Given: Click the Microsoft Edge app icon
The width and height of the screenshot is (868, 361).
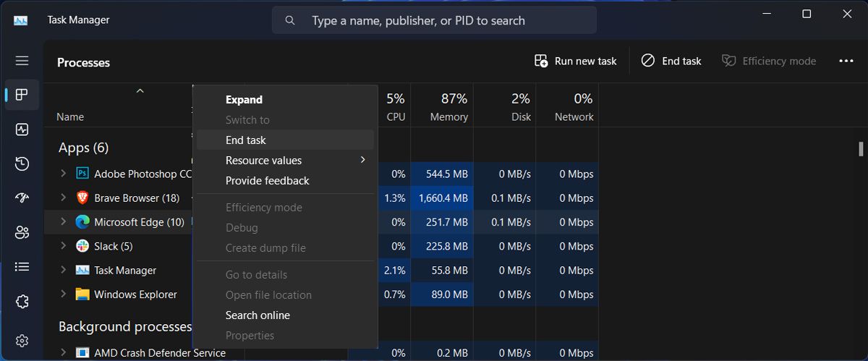Looking at the screenshot, I should pos(82,222).
